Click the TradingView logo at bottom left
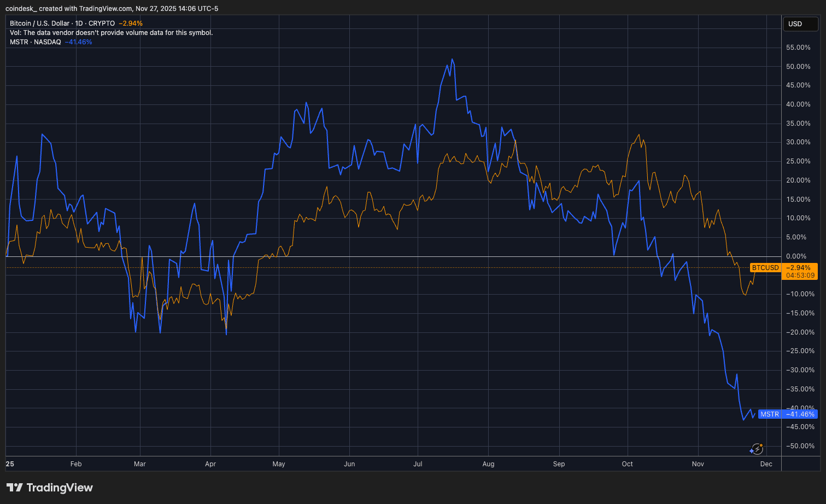Screen dimensions: 826x504 point(50,488)
